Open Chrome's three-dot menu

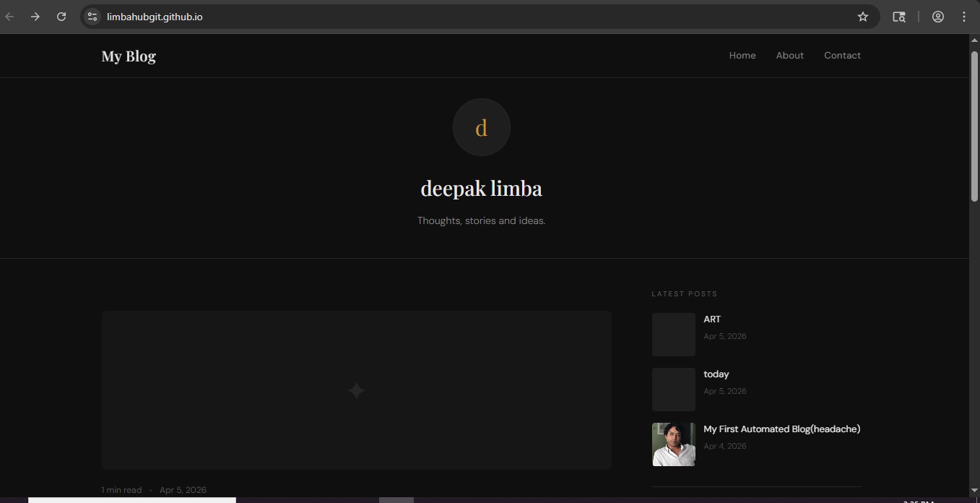tap(964, 17)
